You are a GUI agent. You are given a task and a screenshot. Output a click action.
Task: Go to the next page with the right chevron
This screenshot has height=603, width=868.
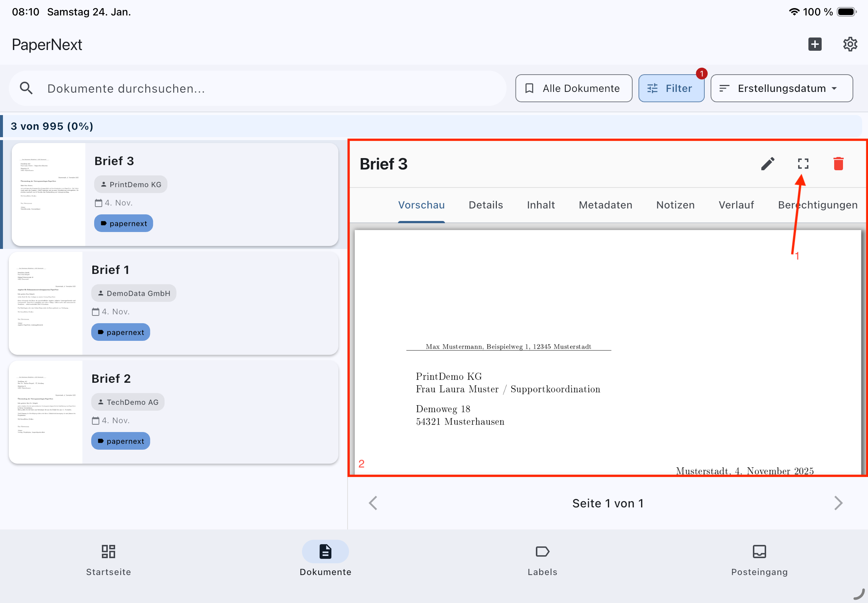click(838, 503)
